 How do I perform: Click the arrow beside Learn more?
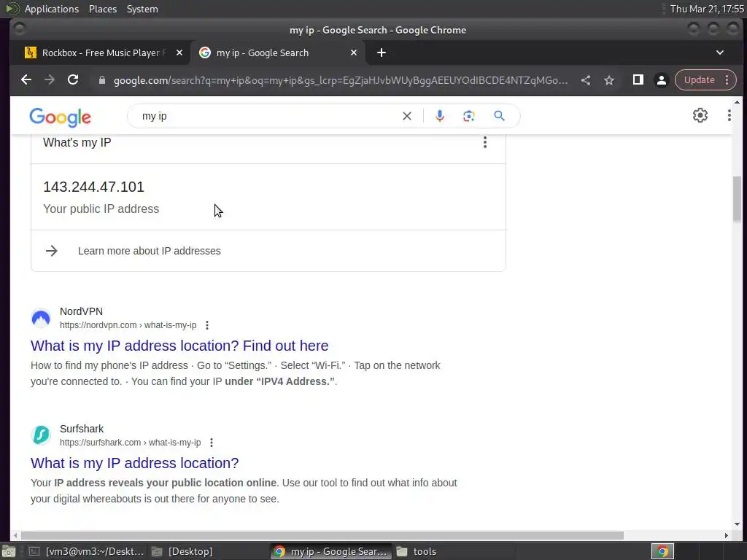point(52,251)
